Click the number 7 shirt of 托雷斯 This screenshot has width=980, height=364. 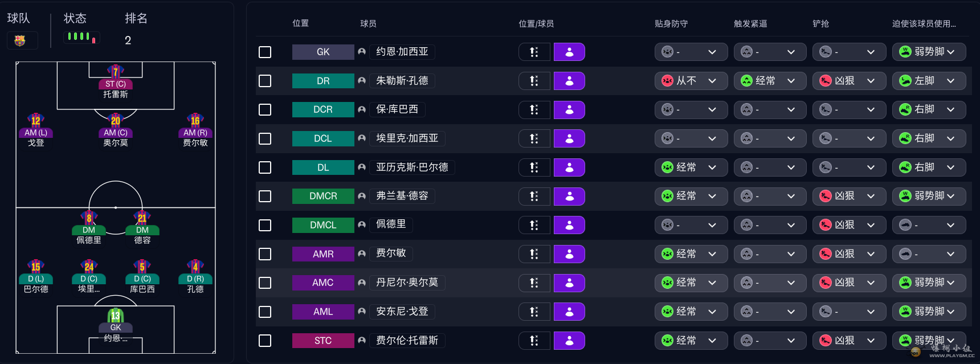116,72
